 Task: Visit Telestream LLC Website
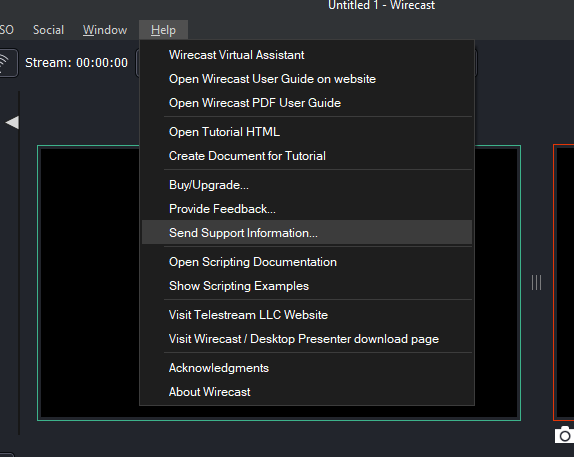click(307, 315)
